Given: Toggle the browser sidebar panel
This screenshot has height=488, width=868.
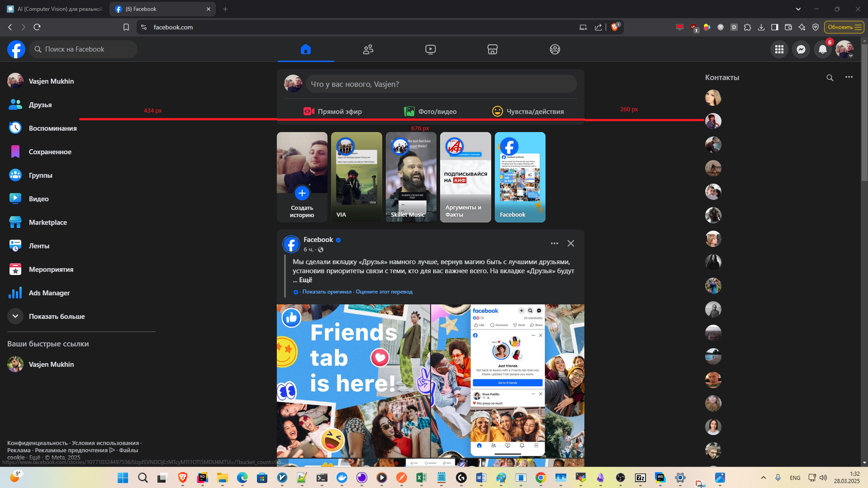Looking at the screenshot, I should (x=775, y=27).
